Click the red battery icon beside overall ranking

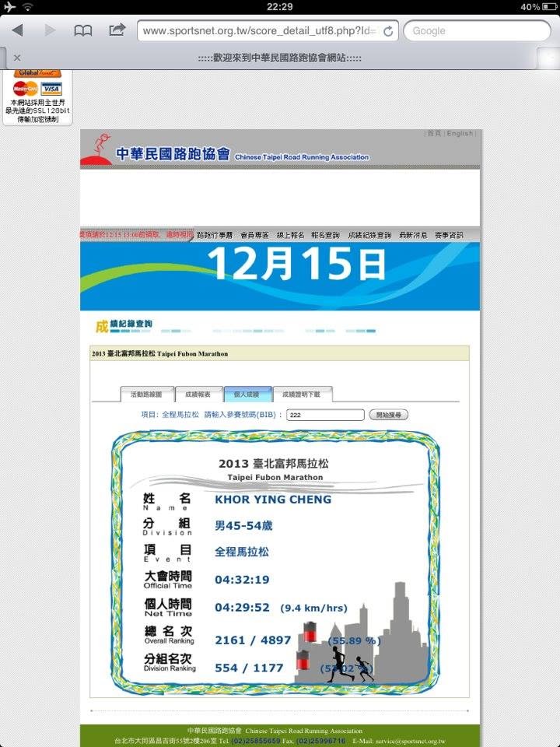click(x=310, y=632)
